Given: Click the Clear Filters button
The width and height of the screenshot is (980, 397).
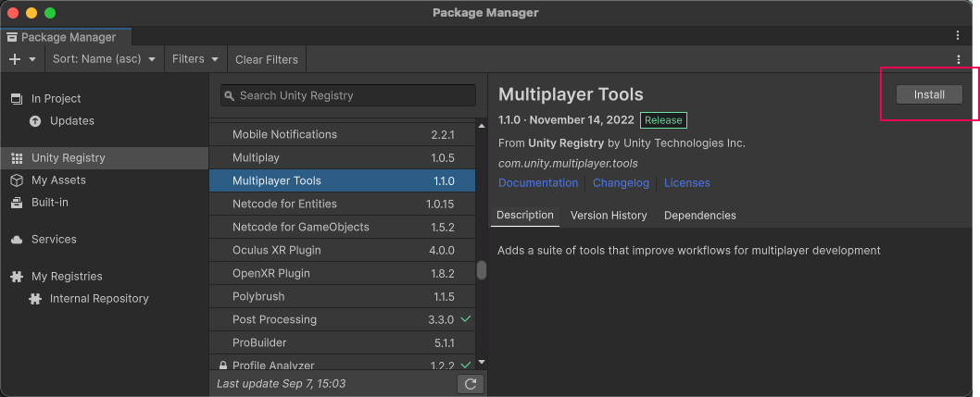Looking at the screenshot, I should 267,59.
